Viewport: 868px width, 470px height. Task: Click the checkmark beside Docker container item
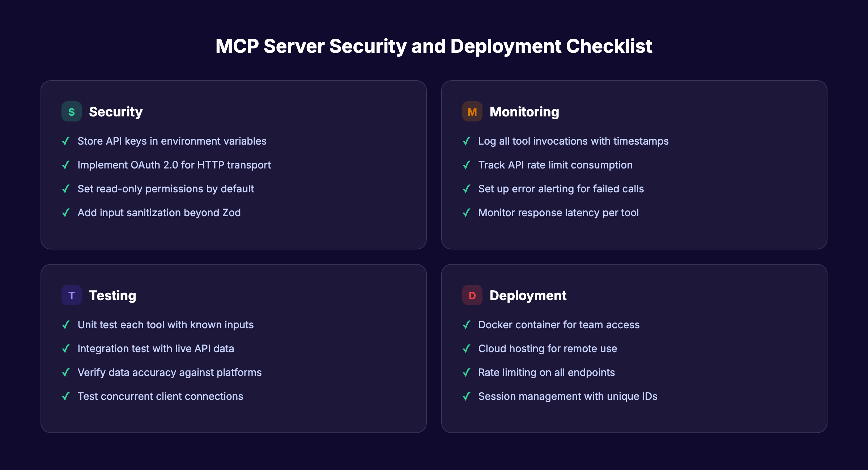click(x=467, y=325)
